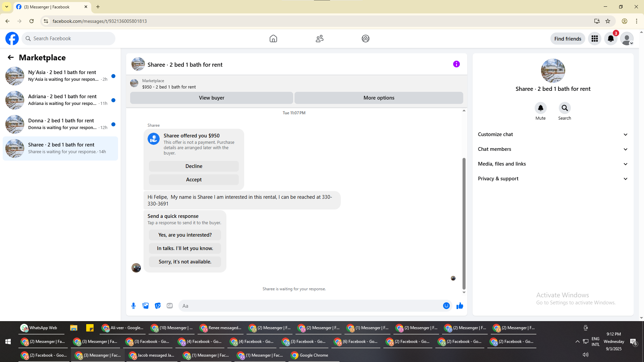Open More options for listing

pyautogui.click(x=379, y=98)
